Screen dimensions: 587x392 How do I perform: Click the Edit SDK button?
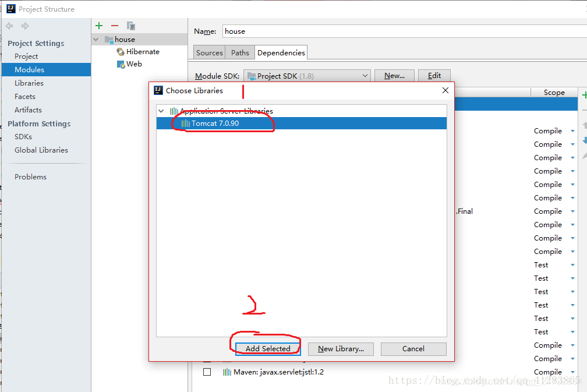tap(434, 76)
